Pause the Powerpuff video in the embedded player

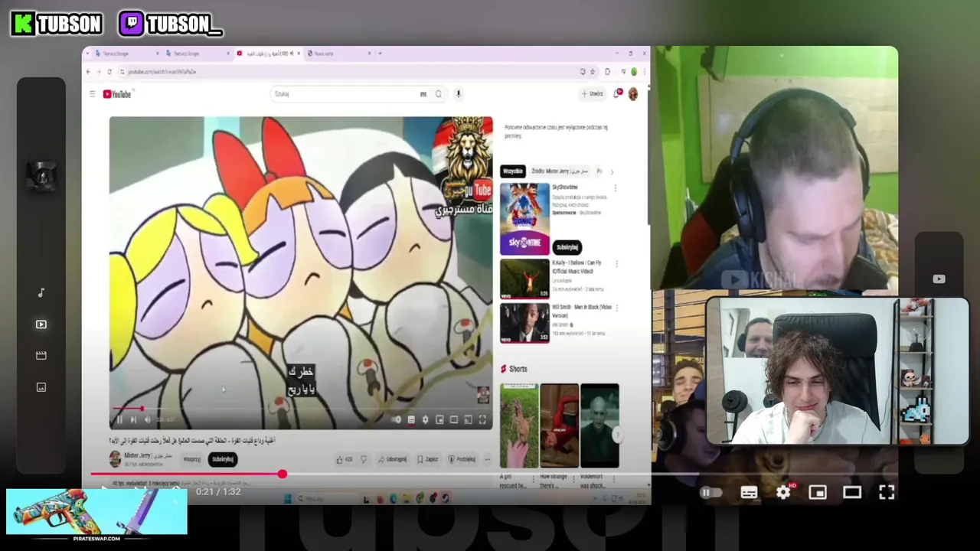[x=119, y=419]
